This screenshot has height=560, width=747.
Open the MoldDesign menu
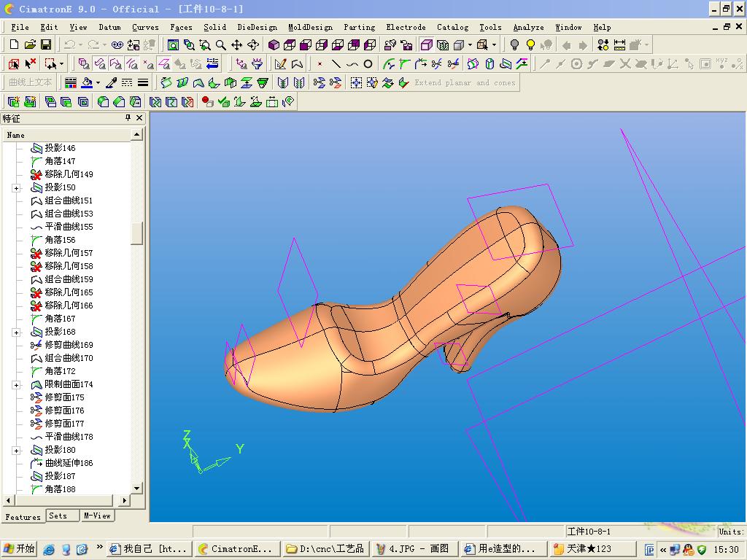(x=310, y=27)
